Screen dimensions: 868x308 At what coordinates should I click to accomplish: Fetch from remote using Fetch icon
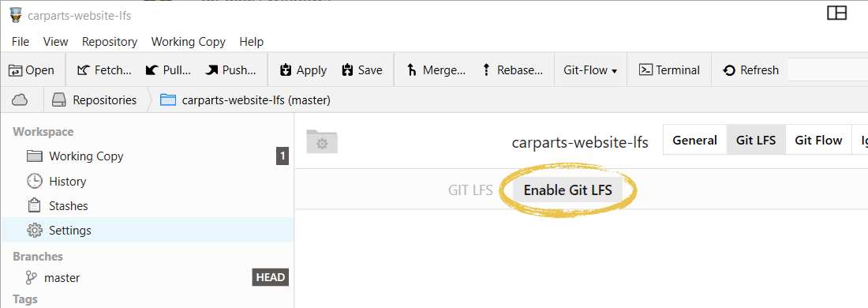[105, 70]
